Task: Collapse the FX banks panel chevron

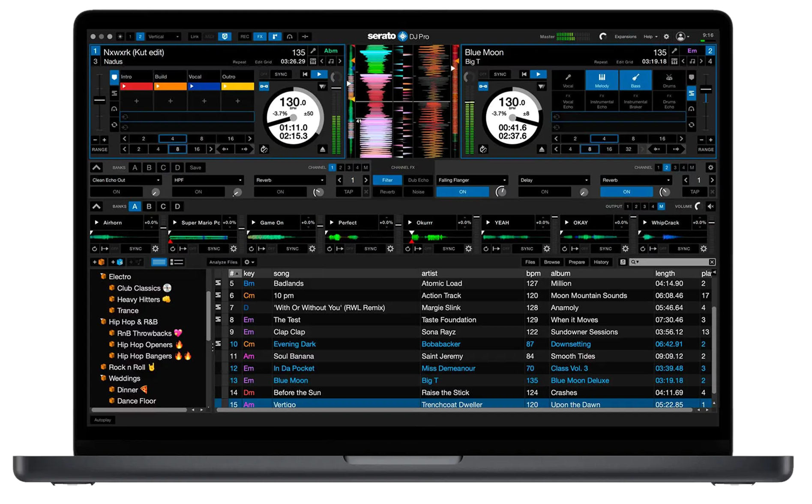Action: point(96,168)
